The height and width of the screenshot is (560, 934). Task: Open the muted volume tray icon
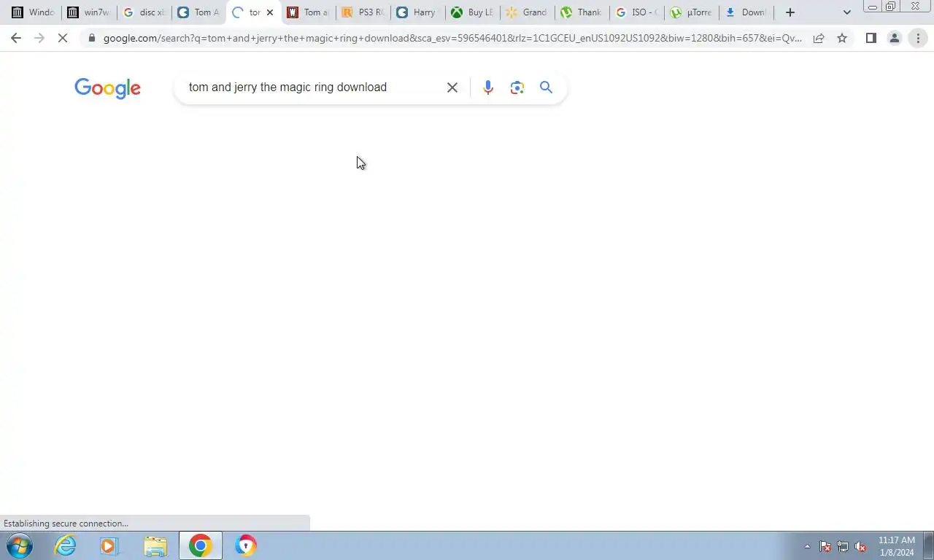861,546
